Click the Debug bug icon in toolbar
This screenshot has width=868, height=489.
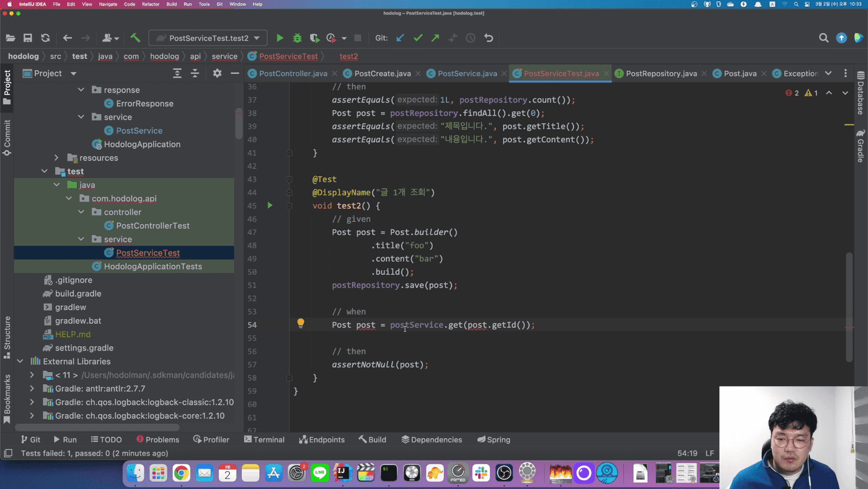[297, 38]
